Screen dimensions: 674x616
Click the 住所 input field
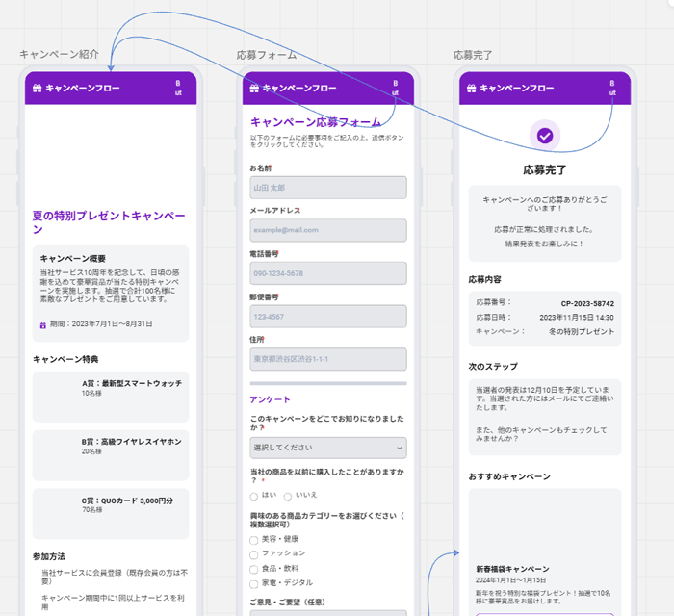(328, 359)
